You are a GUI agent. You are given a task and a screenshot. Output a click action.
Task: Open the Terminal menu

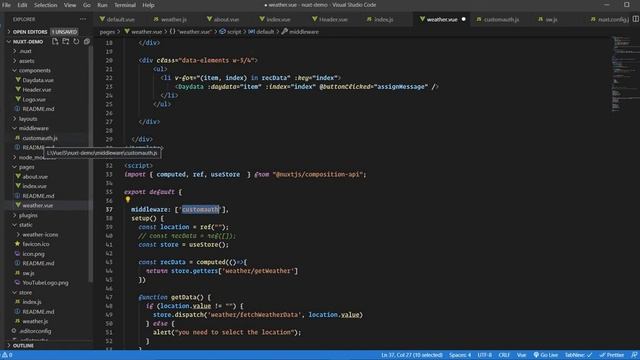tap(124, 5)
